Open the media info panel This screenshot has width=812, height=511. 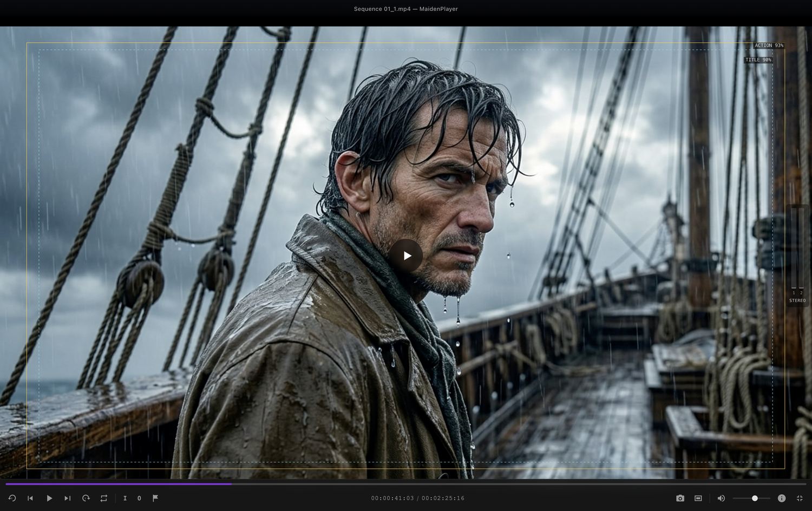(782, 498)
